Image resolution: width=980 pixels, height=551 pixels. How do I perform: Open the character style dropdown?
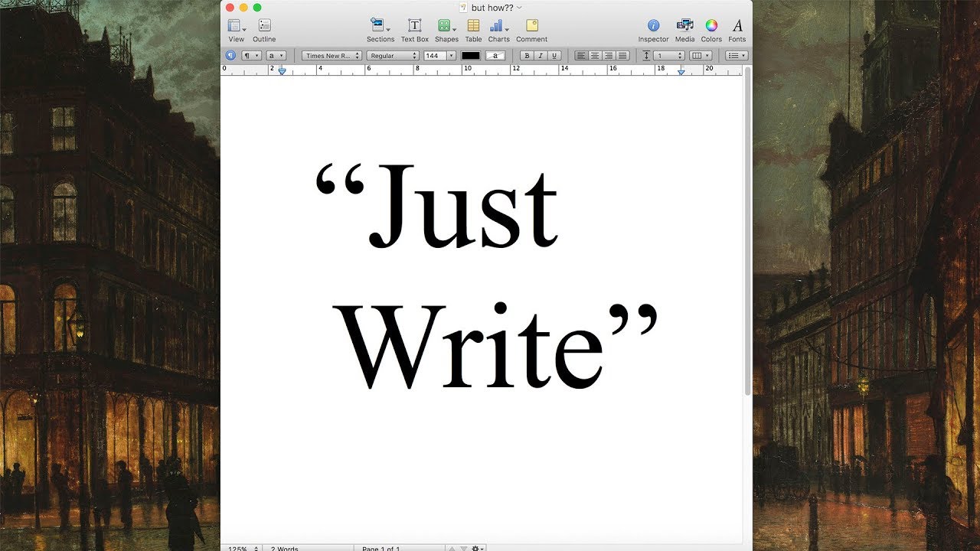tap(276, 56)
